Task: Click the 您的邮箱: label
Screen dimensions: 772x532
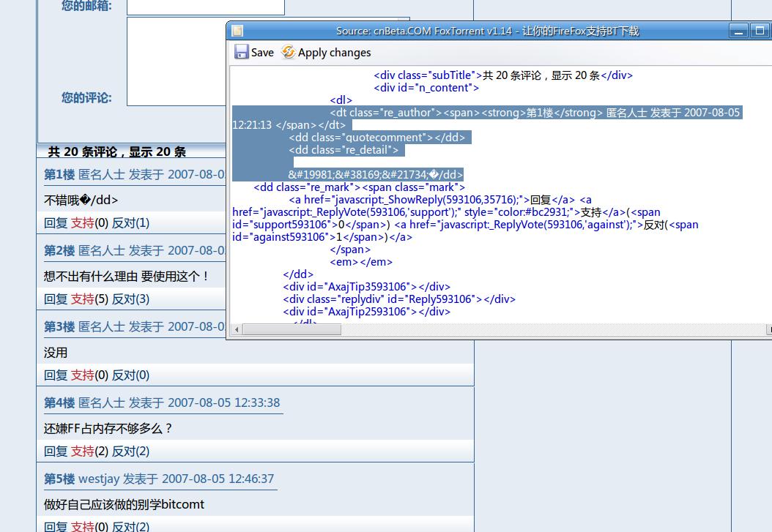Action: click(x=86, y=6)
